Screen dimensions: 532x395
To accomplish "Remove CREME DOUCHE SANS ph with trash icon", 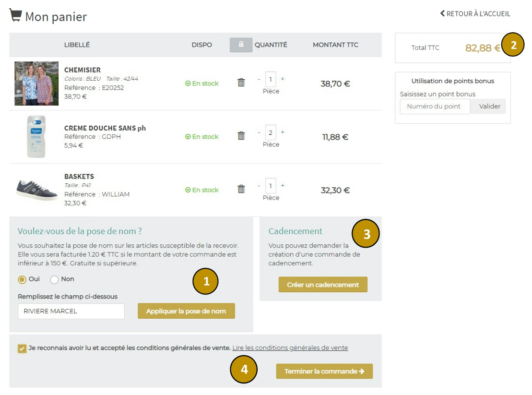I will pyautogui.click(x=241, y=135).
